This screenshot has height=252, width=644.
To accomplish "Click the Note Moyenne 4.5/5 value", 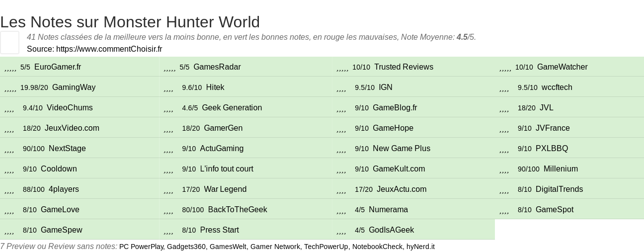I will tap(466, 37).
